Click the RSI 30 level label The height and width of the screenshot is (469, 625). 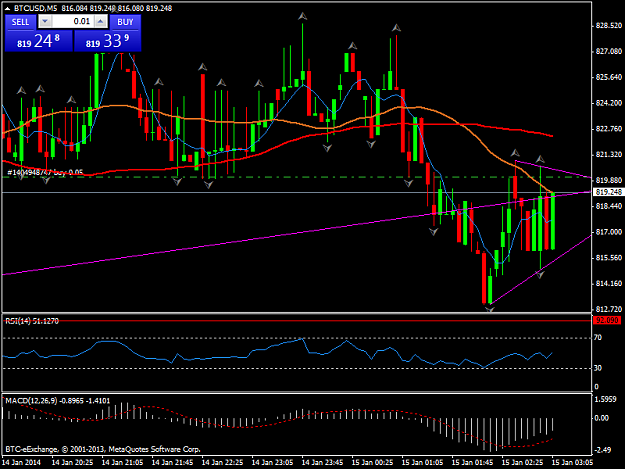(x=598, y=368)
